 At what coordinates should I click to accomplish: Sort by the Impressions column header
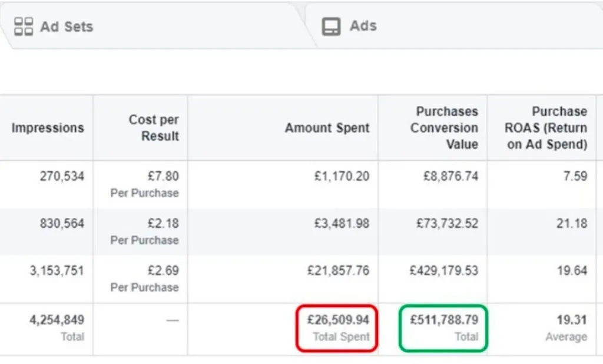(x=48, y=128)
